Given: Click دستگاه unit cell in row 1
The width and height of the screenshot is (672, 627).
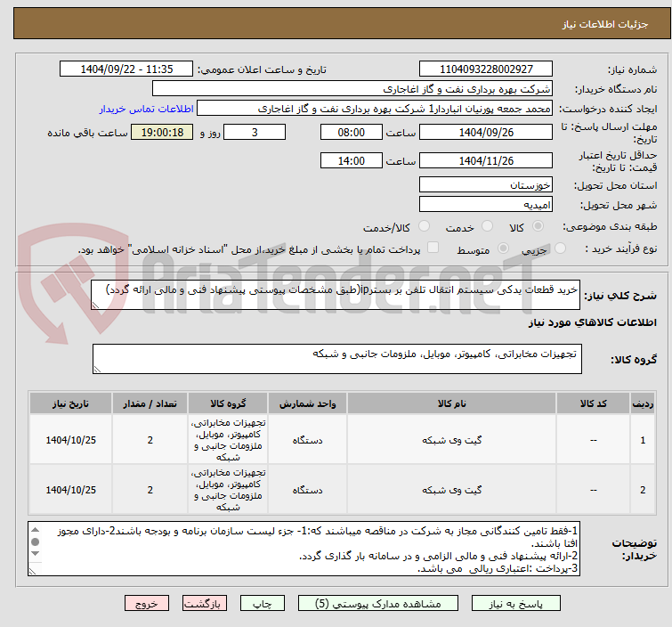Looking at the screenshot, I should [307, 441].
